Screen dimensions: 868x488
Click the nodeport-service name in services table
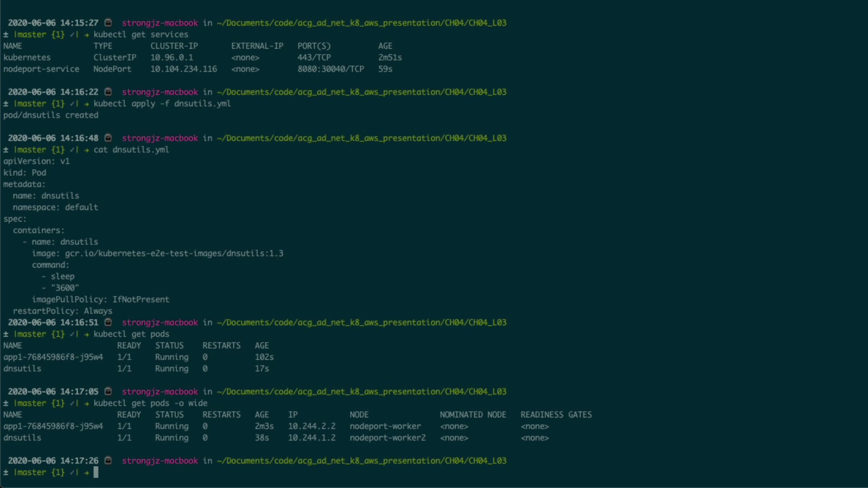point(41,69)
